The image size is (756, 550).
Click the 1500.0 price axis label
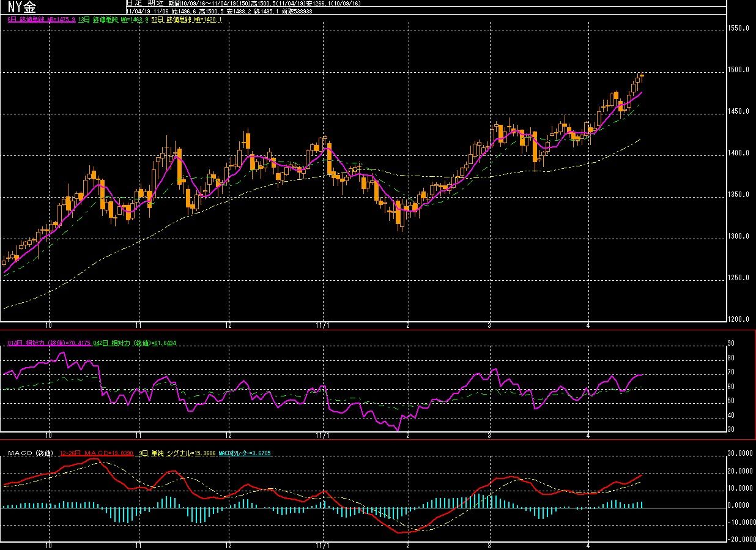(x=739, y=70)
